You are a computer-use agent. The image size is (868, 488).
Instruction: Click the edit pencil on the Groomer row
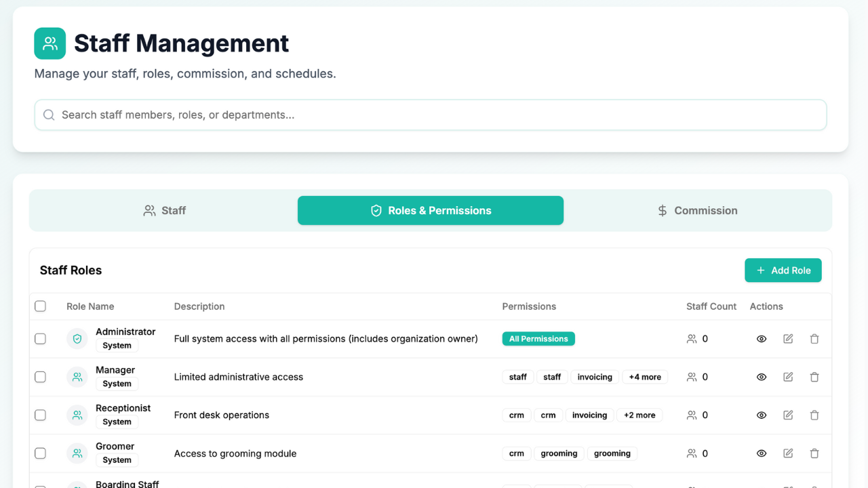click(x=787, y=453)
